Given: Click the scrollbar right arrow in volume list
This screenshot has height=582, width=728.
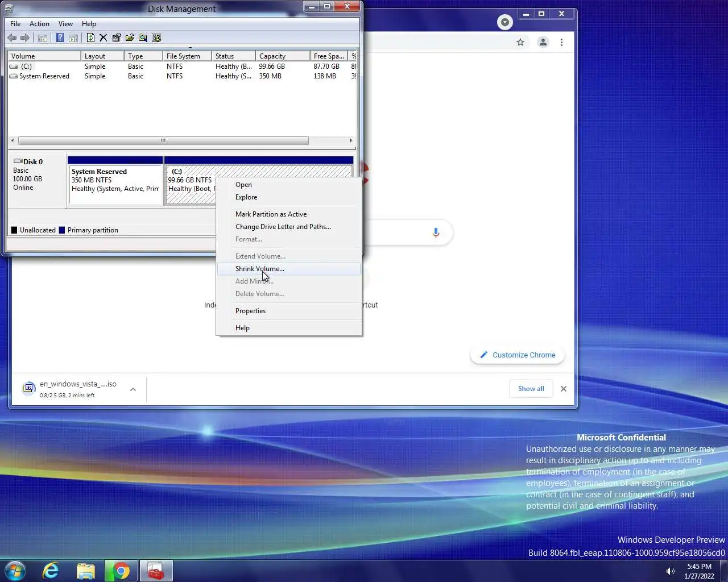Looking at the screenshot, I should pos(351,140).
